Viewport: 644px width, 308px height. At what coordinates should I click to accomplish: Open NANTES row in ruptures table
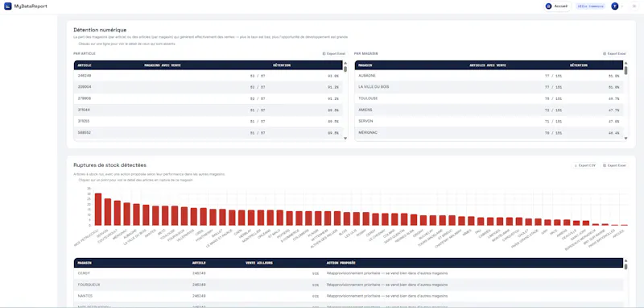(x=349, y=296)
